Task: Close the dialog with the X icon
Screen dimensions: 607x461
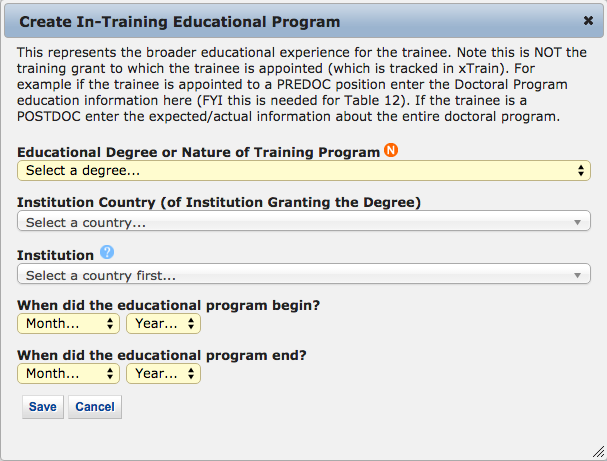Action: (588, 20)
